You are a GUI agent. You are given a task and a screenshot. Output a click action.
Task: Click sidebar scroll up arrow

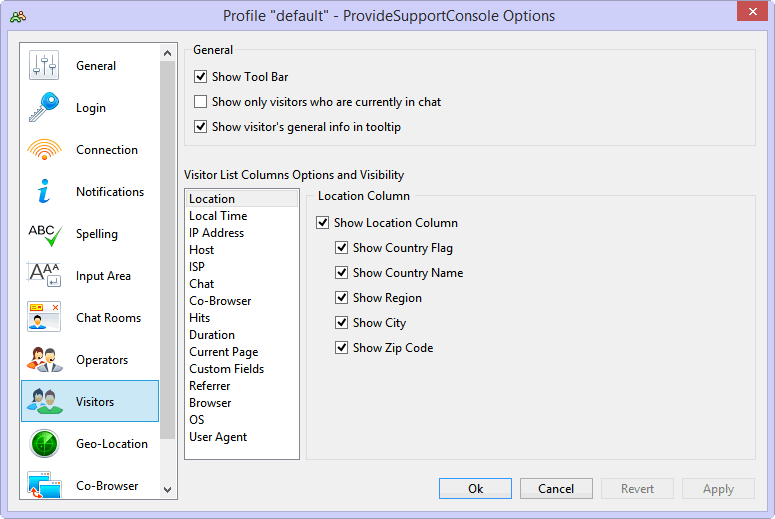[168, 53]
